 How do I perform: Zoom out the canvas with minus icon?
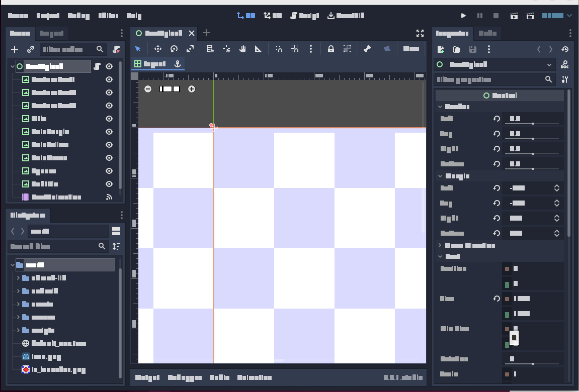pyautogui.click(x=148, y=89)
